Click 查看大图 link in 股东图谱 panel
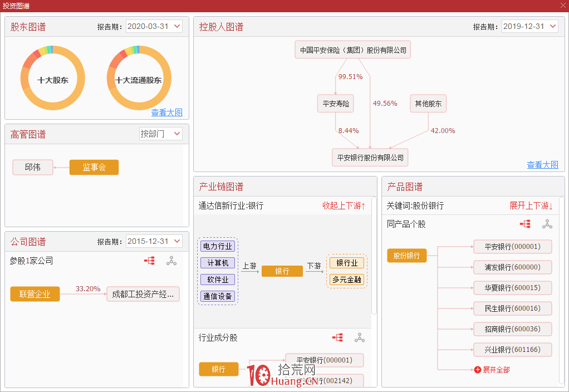 166,112
